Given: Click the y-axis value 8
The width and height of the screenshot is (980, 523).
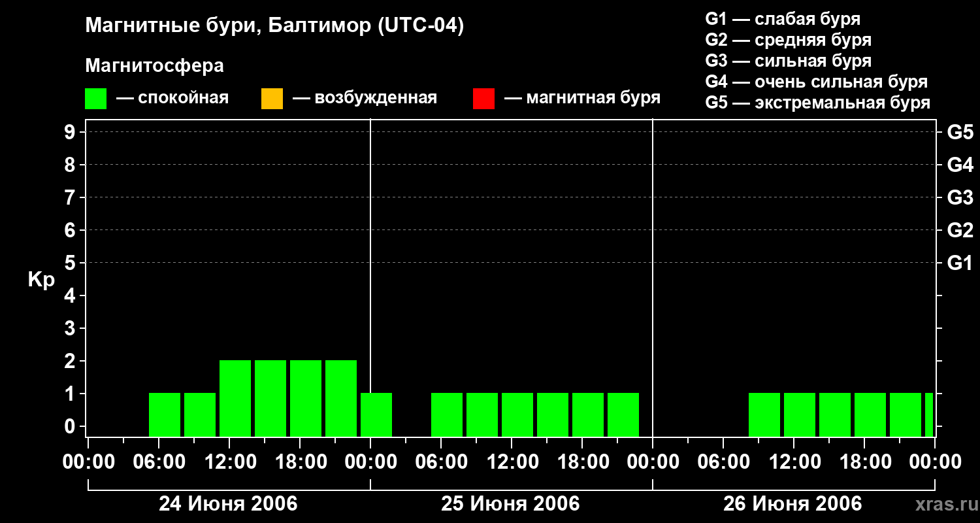Looking at the screenshot, I should coord(71,165).
